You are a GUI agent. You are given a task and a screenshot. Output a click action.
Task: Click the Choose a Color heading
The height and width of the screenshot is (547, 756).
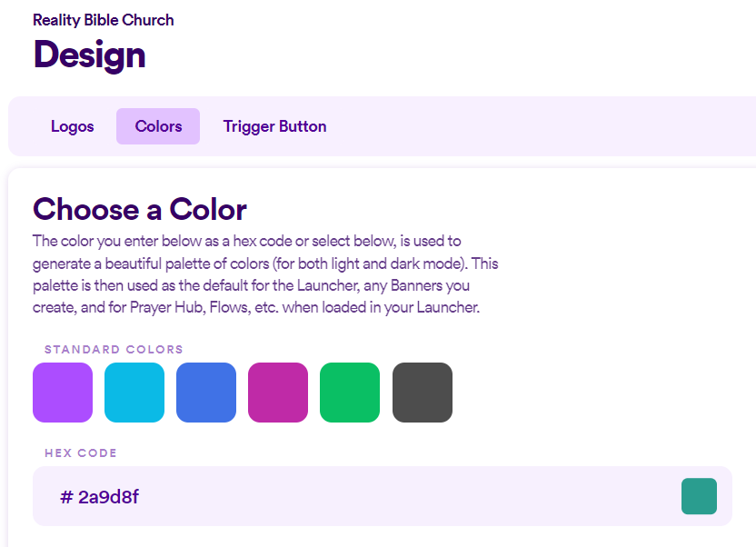click(x=139, y=209)
